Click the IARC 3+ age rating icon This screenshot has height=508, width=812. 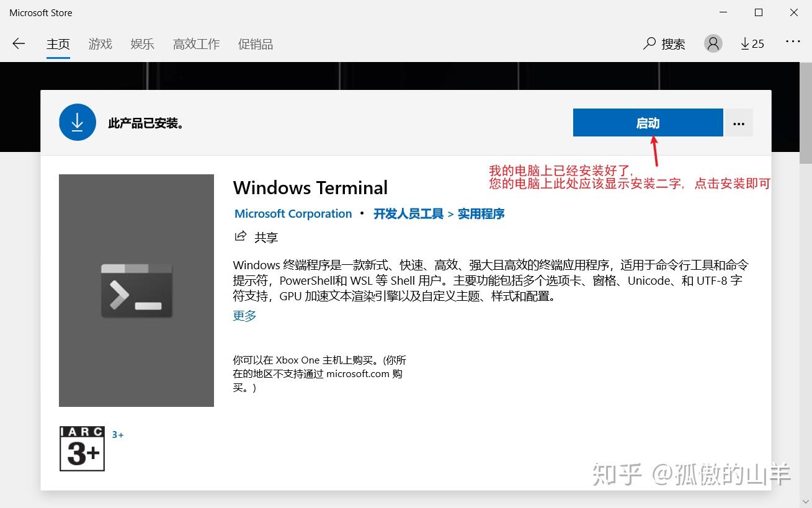pyautogui.click(x=82, y=448)
